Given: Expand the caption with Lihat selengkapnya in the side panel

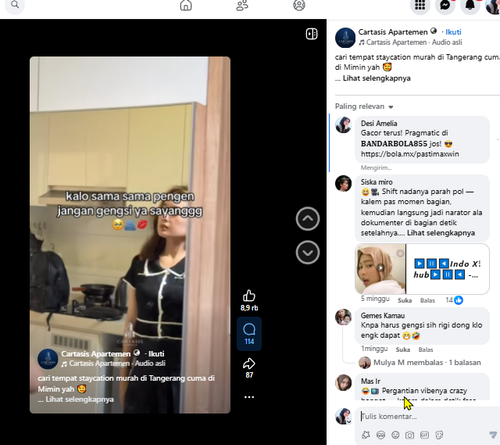Looking at the screenshot, I should tap(376, 78).
